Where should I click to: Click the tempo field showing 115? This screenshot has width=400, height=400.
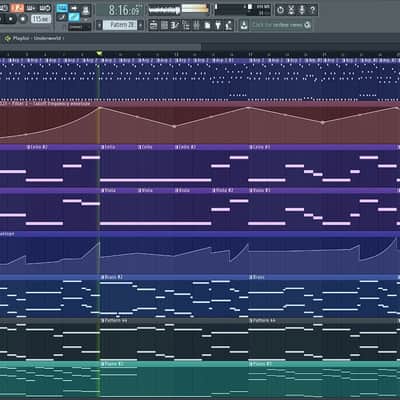41,19
